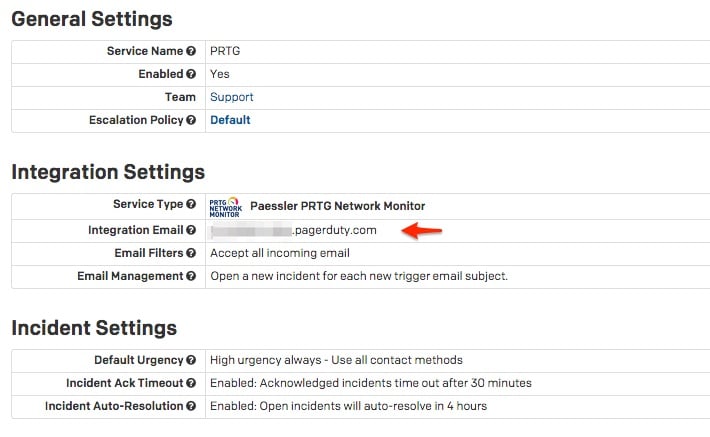The height and width of the screenshot is (437, 710).
Task: Click help icon beside Default Urgency
Action: (191, 360)
